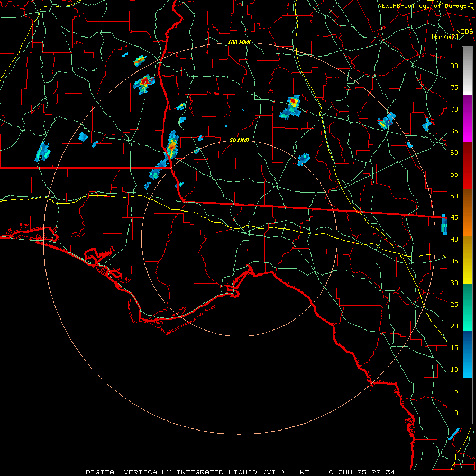Click the 0 value on the color scale

pos(456,413)
